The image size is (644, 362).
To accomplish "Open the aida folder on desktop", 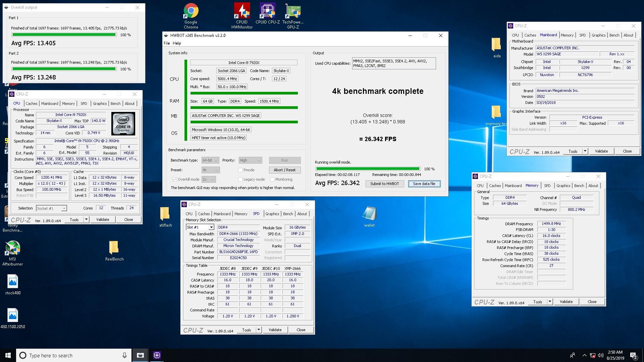I will click(x=497, y=48).
